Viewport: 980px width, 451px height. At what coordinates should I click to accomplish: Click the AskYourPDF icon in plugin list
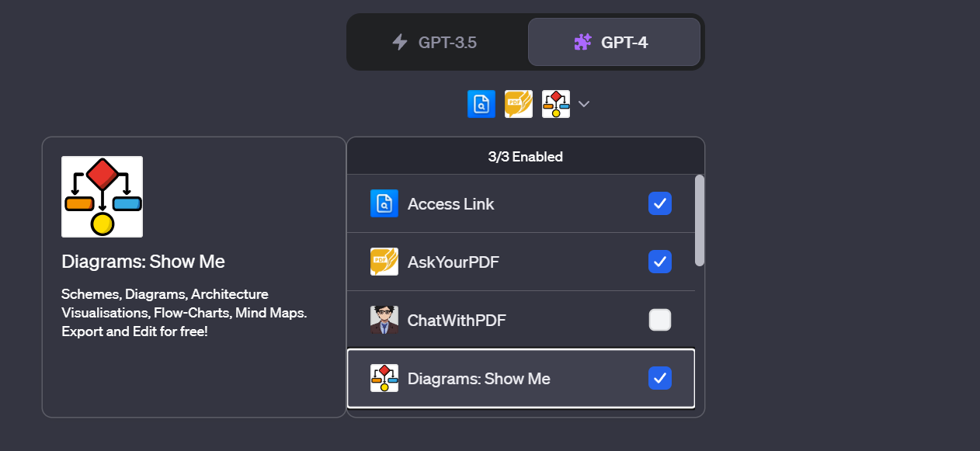tap(384, 262)
